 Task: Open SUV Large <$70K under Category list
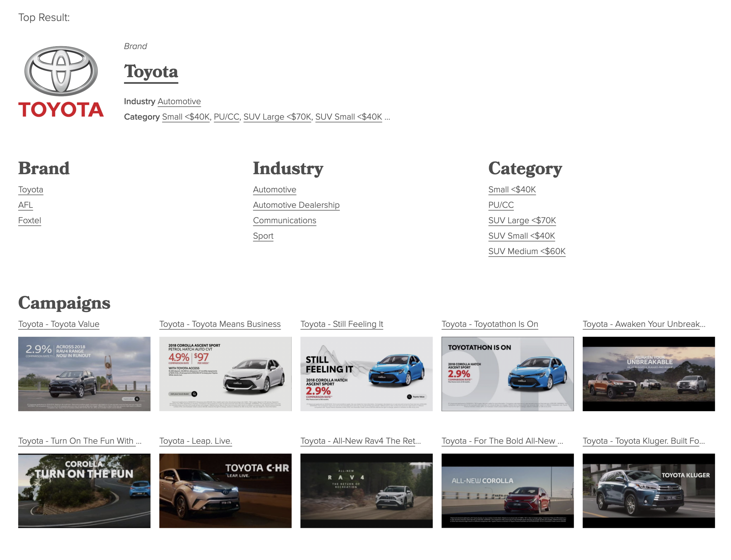(x=522, y=220)
